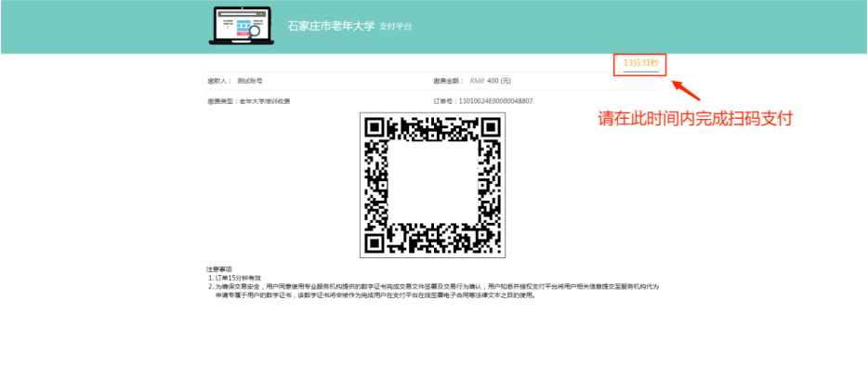The height and width of the screenshot is (379, 868).
Task: Click the 注意事项 heading
Action: 218,268
